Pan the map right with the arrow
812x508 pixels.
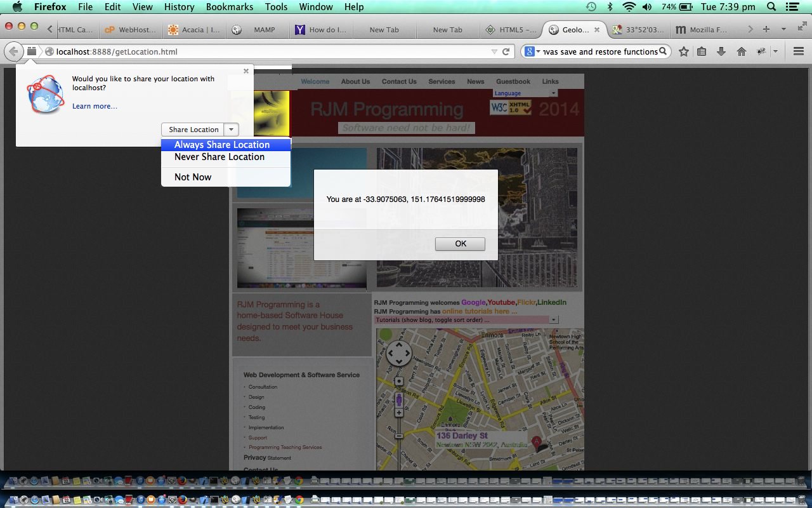click(x=407, y=354)
